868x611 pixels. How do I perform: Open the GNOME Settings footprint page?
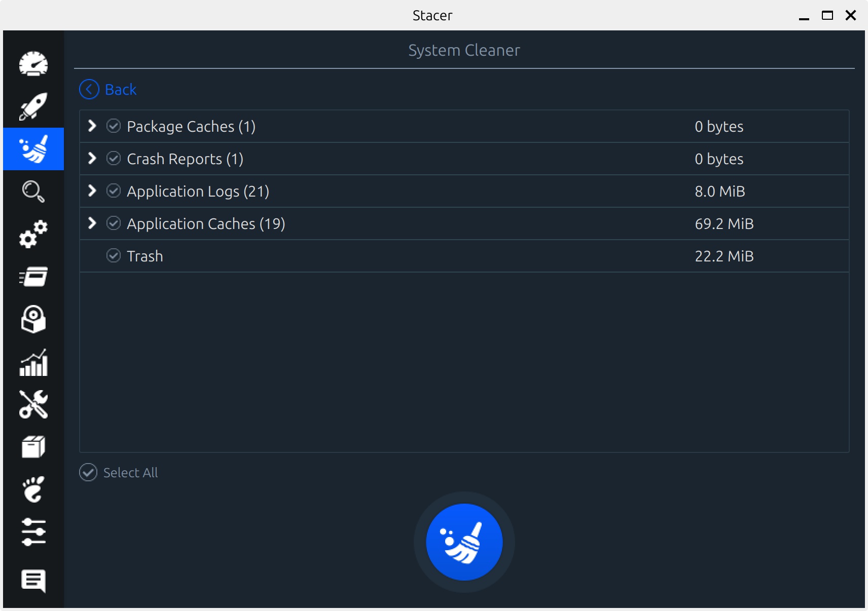(x=33, y=489)
